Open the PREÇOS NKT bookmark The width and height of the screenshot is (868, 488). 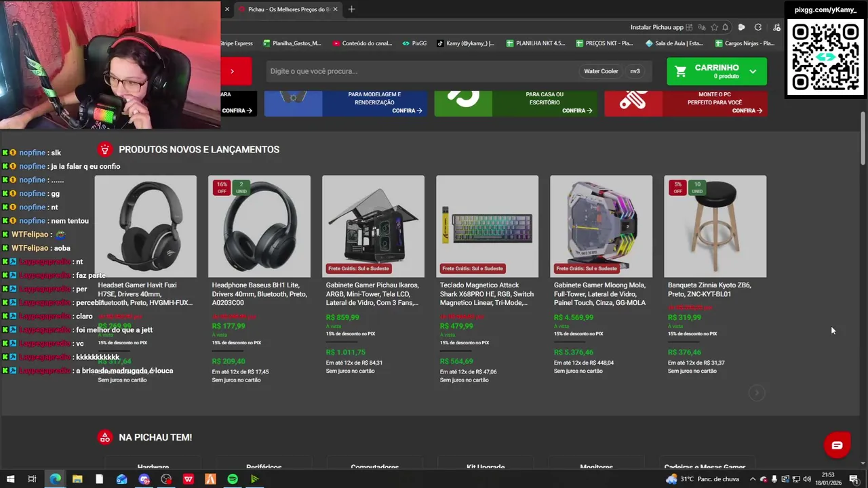(x=604, y=43)
